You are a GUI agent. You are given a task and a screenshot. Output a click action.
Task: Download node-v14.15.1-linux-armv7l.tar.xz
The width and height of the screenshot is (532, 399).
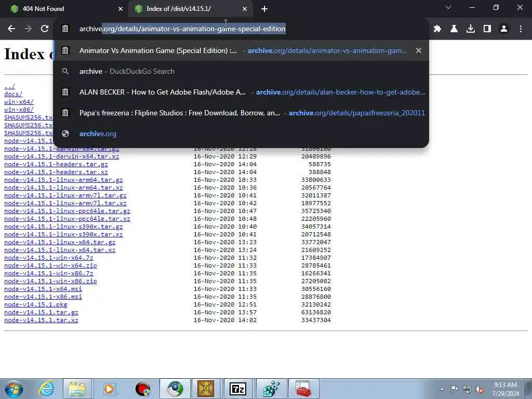click(x=65, y=203)
